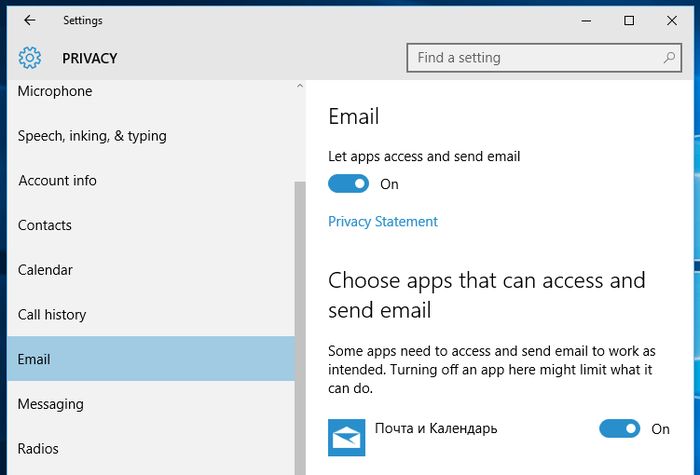Open the Radios privacy section
The width and height of the screenshot is (700, 475).
pos(38,449)
